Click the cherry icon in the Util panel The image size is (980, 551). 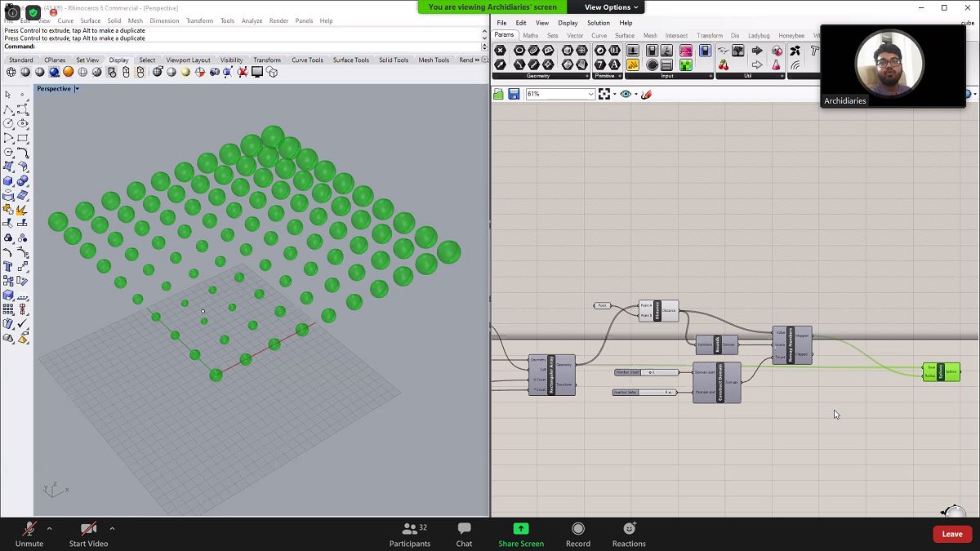724,65
